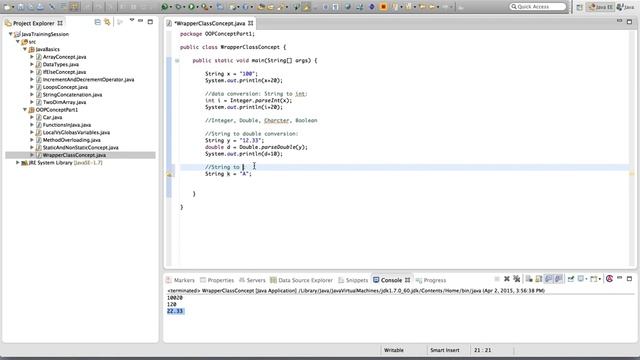The height and width of the screenshot is (360, 640).
Task: Click Remove Launch icon in Console
Action: (507, 279)
